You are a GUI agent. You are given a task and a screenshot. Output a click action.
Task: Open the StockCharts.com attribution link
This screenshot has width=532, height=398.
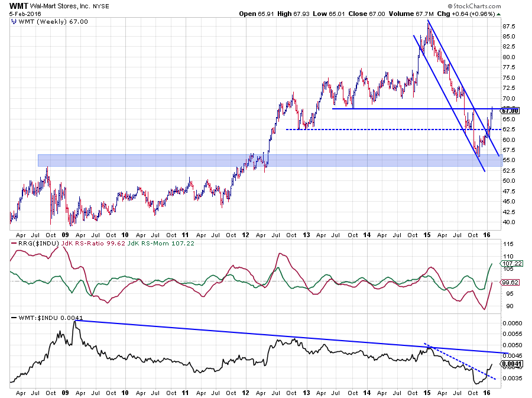pos(474,6)
